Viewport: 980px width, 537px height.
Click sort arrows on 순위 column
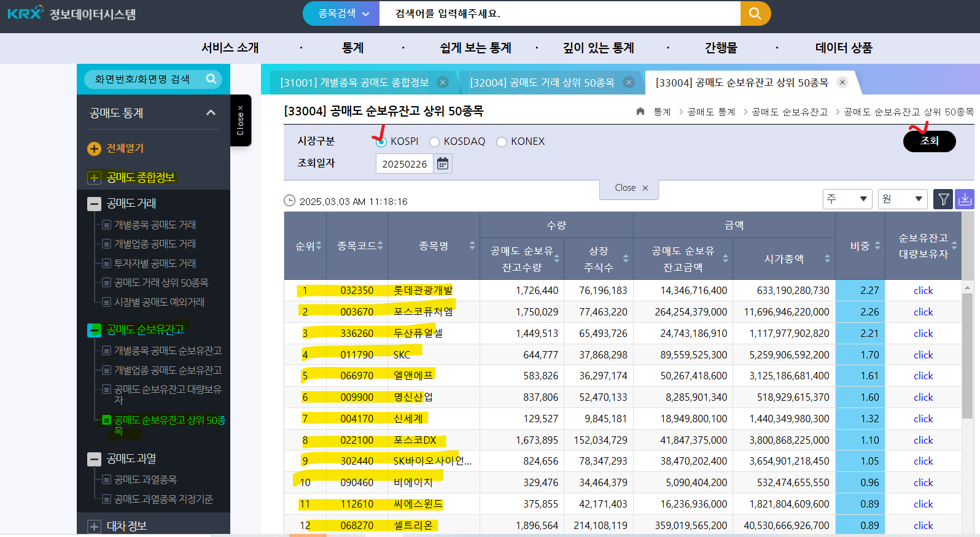point(319,245)
